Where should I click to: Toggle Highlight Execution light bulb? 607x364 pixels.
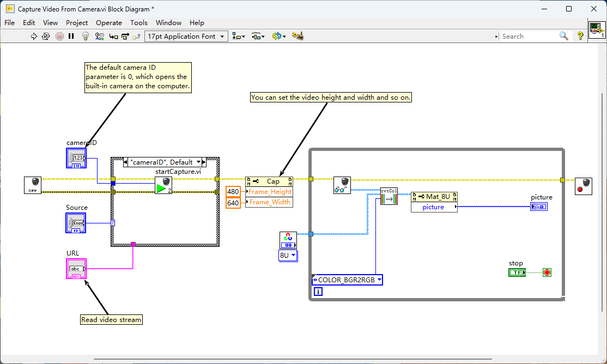(85, 36)
